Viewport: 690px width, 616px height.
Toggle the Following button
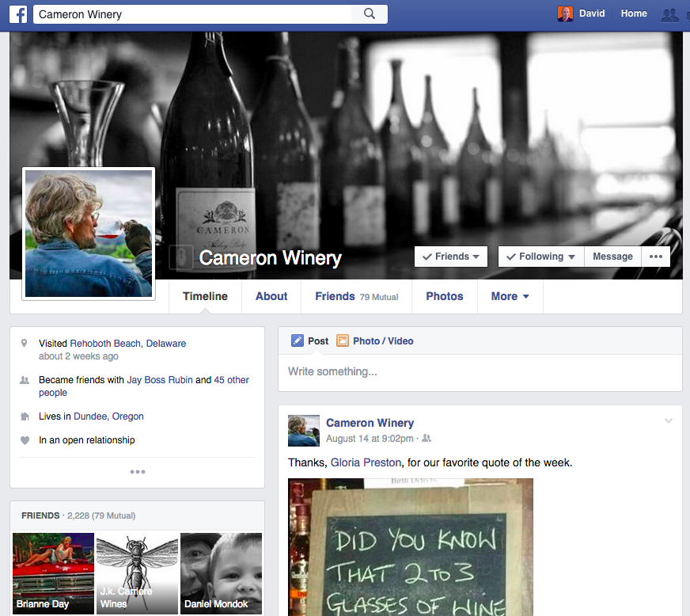point(541,257)
